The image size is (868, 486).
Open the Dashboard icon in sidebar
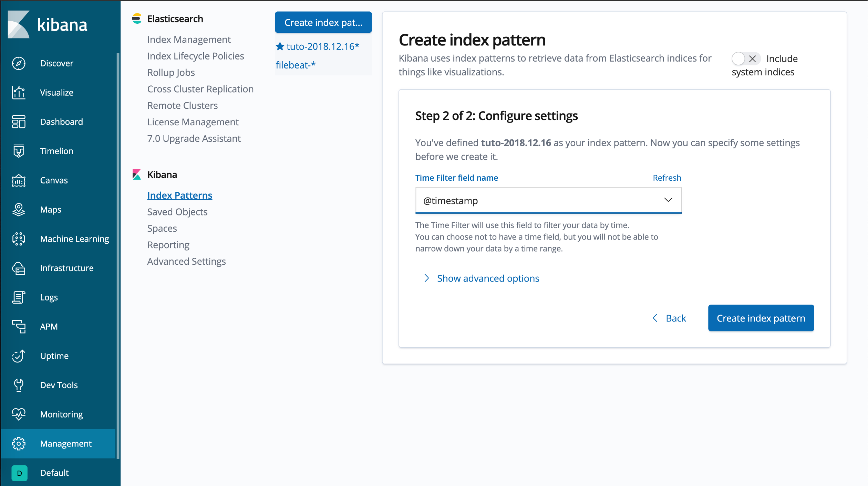pos(19,122)
